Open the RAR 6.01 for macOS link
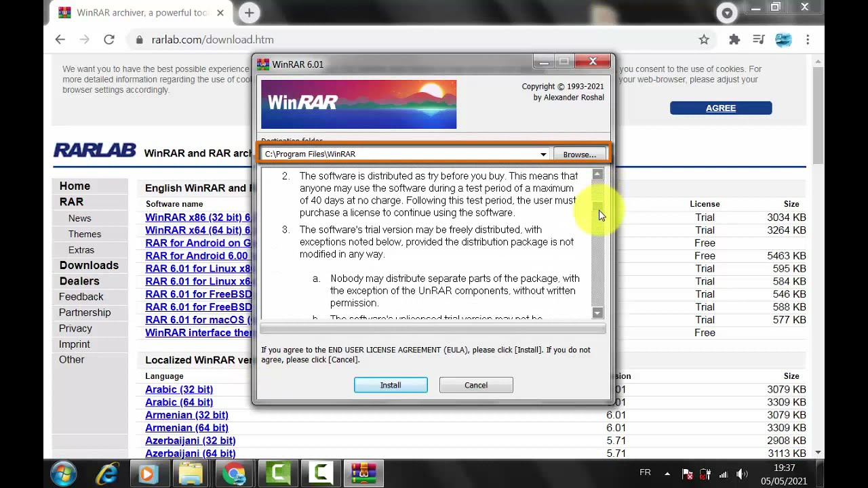 click(x=198, y=320)
